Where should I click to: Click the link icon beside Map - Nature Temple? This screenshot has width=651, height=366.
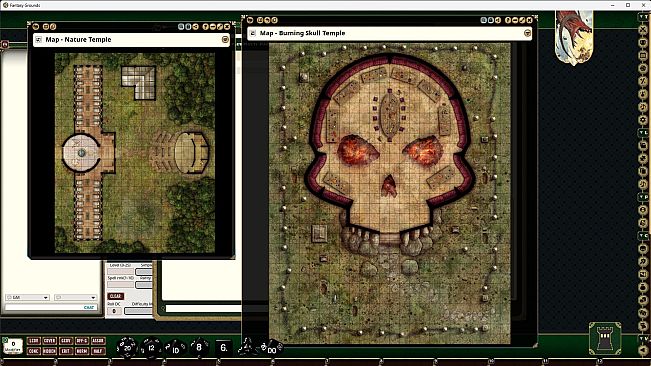[x=39, y=39]
